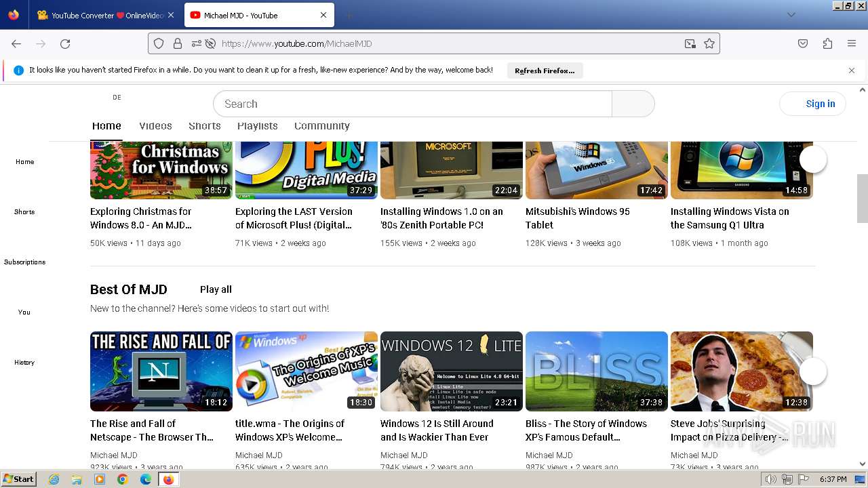Image resolution: width=868 pixels, height=488 pixels.
Task: Open 'Exploring Christmas for Windows 8.0' title
Action: pyautogui.click(x=141, y=218)
